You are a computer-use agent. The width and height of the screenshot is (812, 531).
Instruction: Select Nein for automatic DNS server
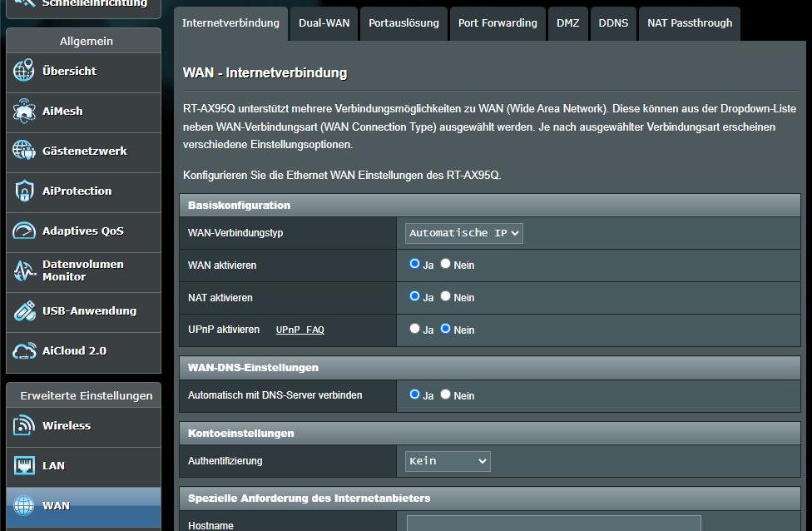[445, 395]
